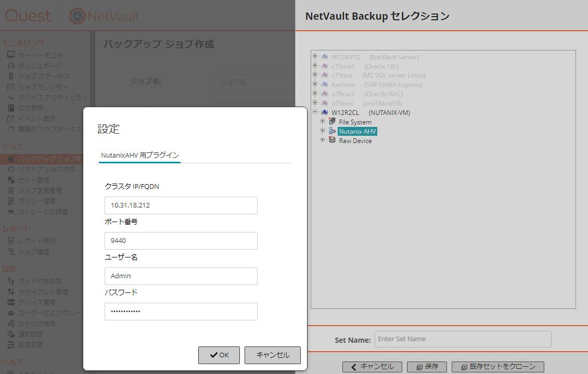Expand the c75ora1 tree node
Image resolution: width=588 pixels, height=374 pixels.
315,66
